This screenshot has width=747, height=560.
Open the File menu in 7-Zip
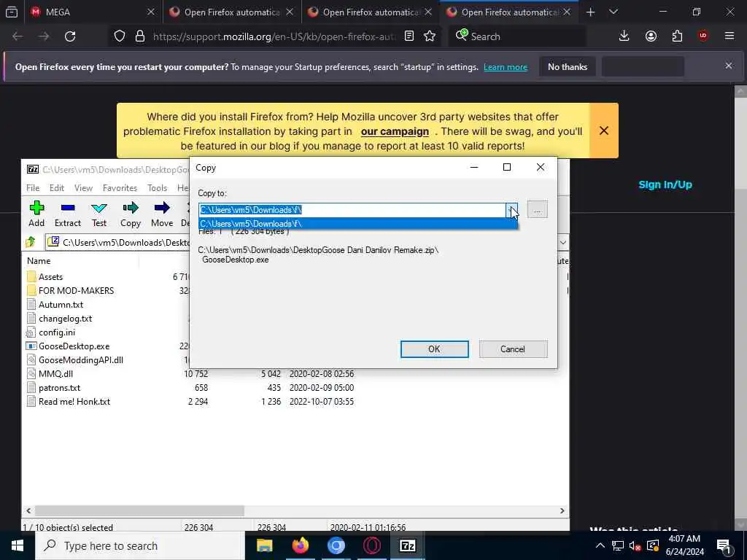[x=33, y=188]
